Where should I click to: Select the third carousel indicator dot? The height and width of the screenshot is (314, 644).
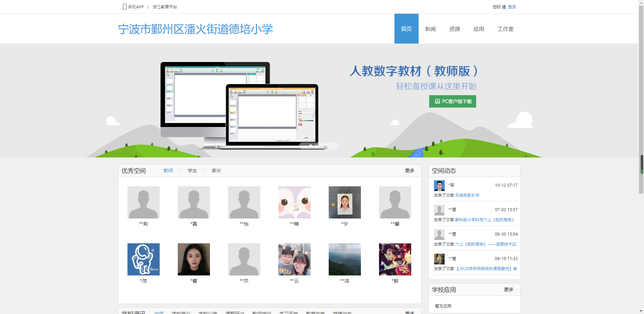click(x=322, y=146)
